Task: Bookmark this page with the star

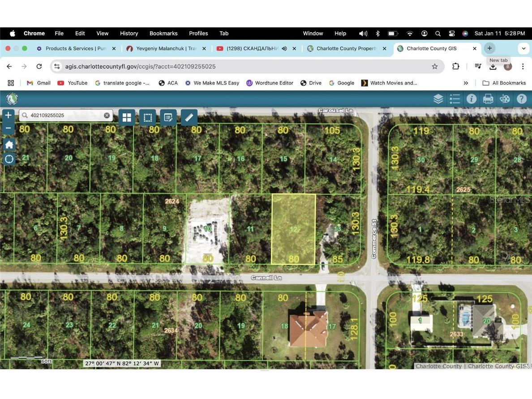Action: [x=434, y=66]
